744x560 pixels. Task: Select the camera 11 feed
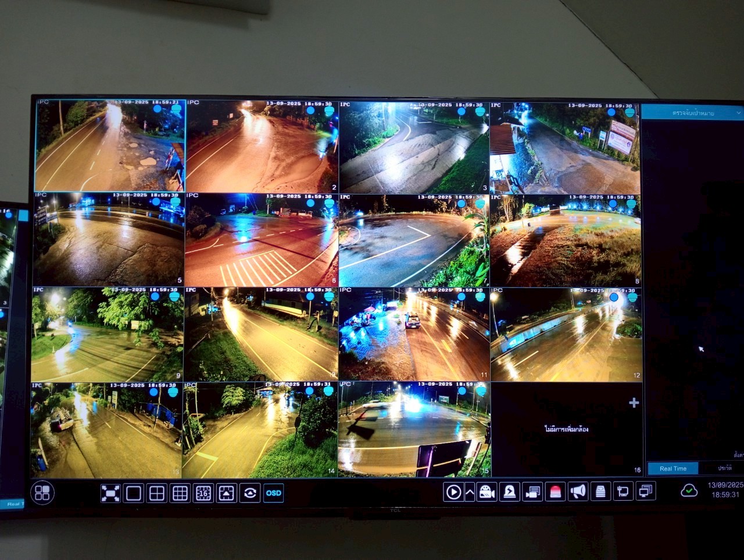414,334
